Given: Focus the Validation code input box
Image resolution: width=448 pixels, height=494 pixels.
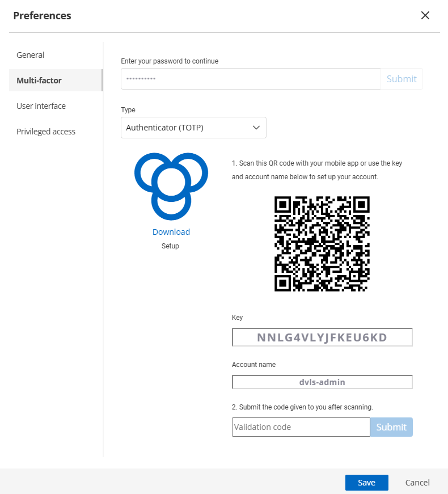Looking at the screenshot, I should [301, 427].
